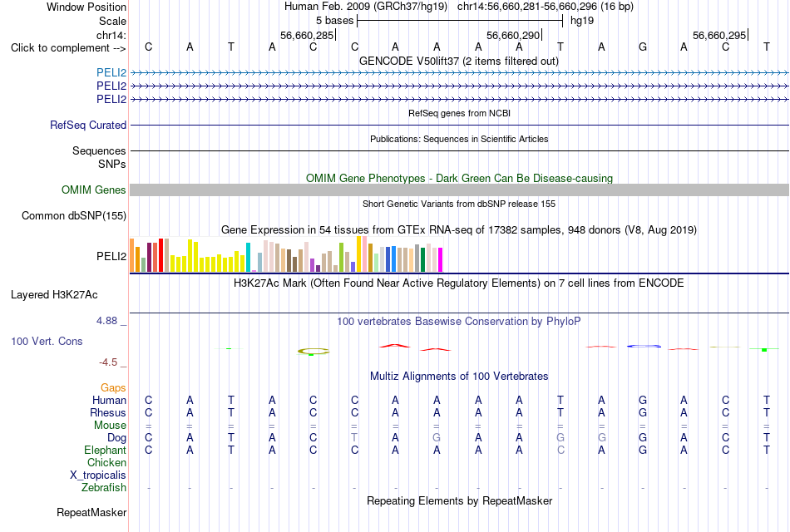The image size is (790, 532).
Task: Click the chr14: ruler label
Action: (x=111, y=35)
